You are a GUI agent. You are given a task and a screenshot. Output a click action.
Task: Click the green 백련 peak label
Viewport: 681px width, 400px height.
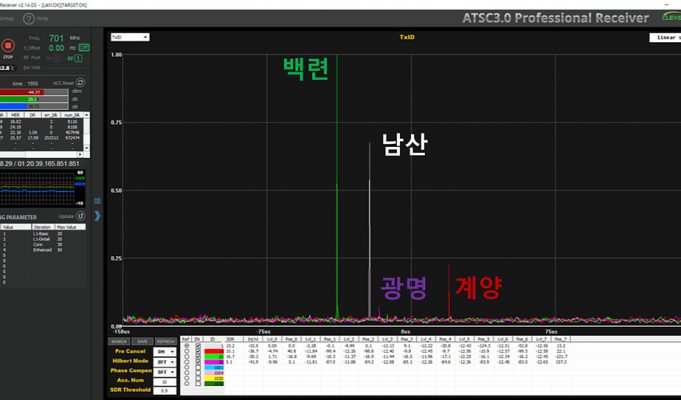coord(306,69)
